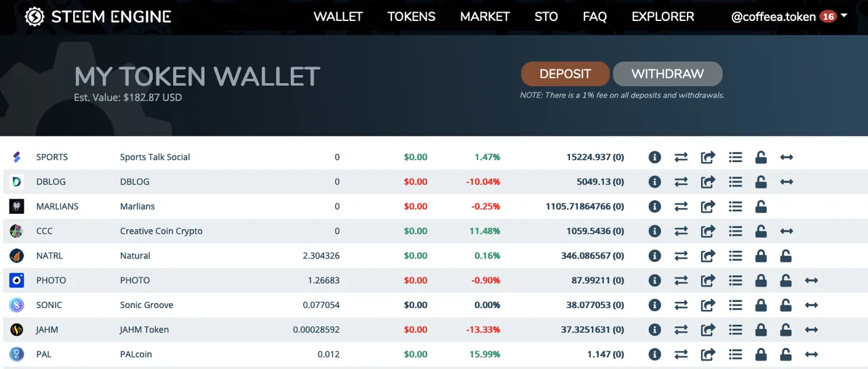868x369 pixels.
Task: Click the Sonic Groove name
Action: pos(146,305)
